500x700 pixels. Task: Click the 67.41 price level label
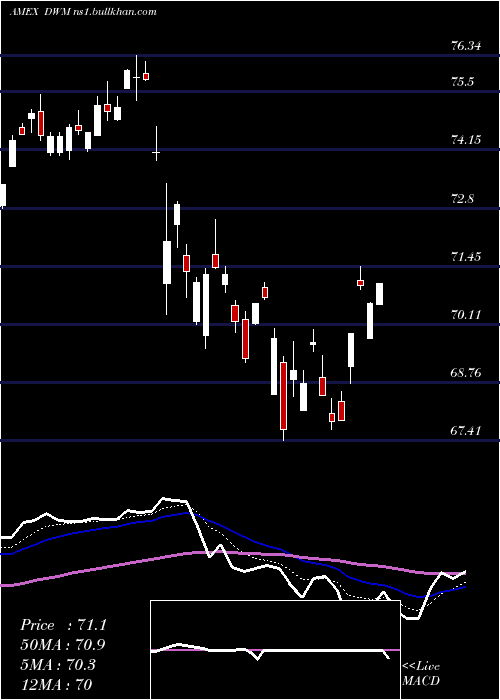[467, 431]
